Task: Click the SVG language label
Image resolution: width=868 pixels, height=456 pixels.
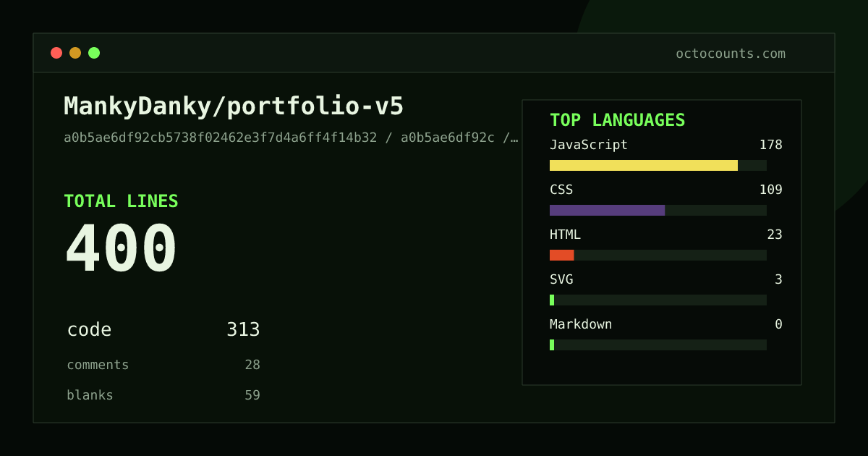Action: [x=561, y=279]
